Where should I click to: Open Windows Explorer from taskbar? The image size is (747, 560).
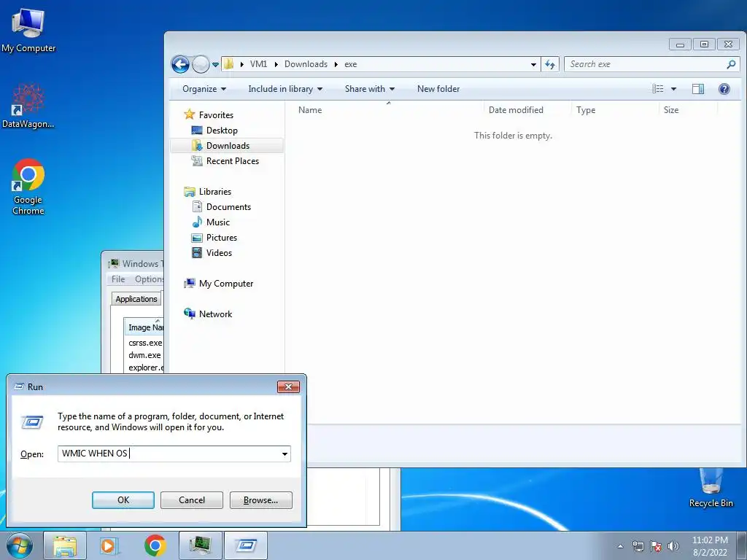click(x=65, y=545)
